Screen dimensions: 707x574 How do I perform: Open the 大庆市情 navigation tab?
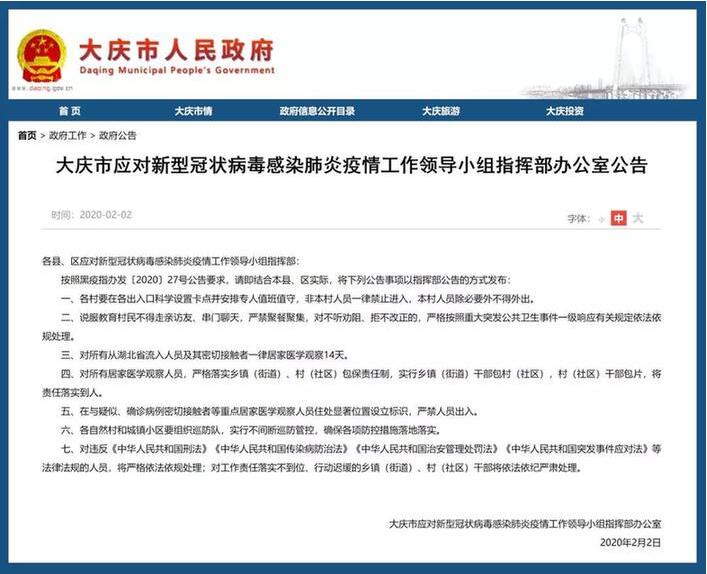(x=193, y=111)
